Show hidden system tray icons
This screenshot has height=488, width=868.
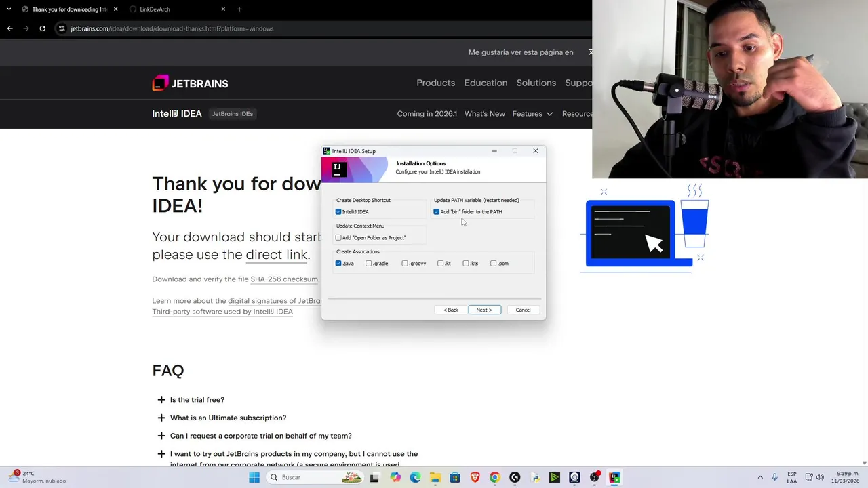tap(760, 478)
